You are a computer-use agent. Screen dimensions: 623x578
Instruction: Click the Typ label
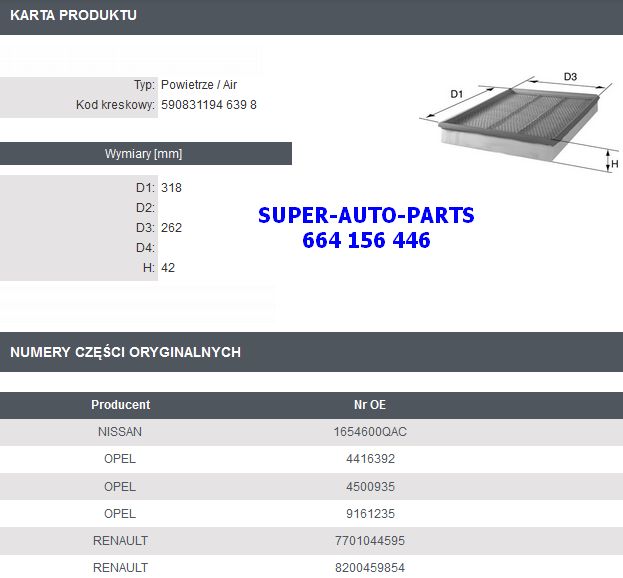[x=144, y=85]
